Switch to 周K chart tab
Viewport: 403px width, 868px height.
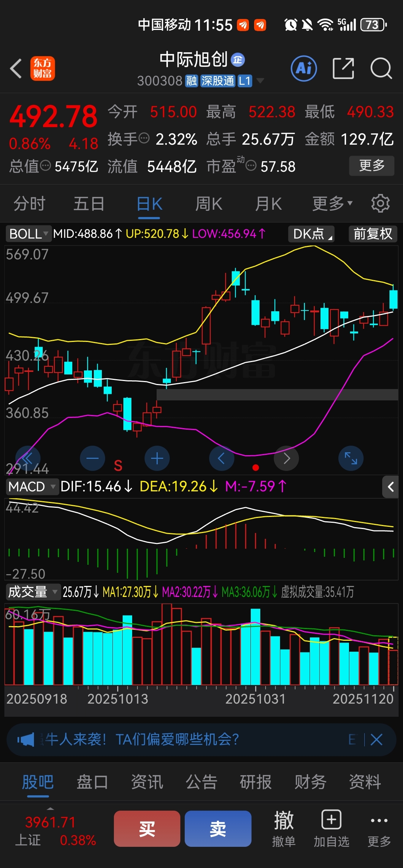tap(208, 203)
